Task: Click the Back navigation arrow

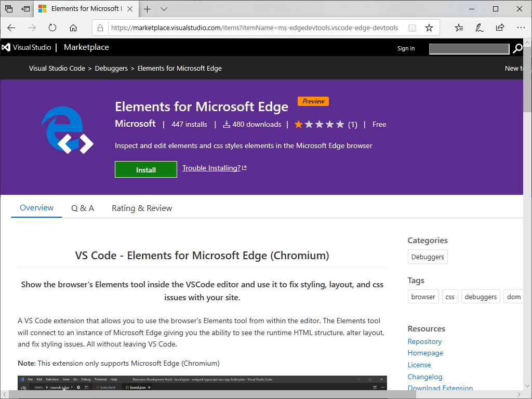Action: (11, 28)
